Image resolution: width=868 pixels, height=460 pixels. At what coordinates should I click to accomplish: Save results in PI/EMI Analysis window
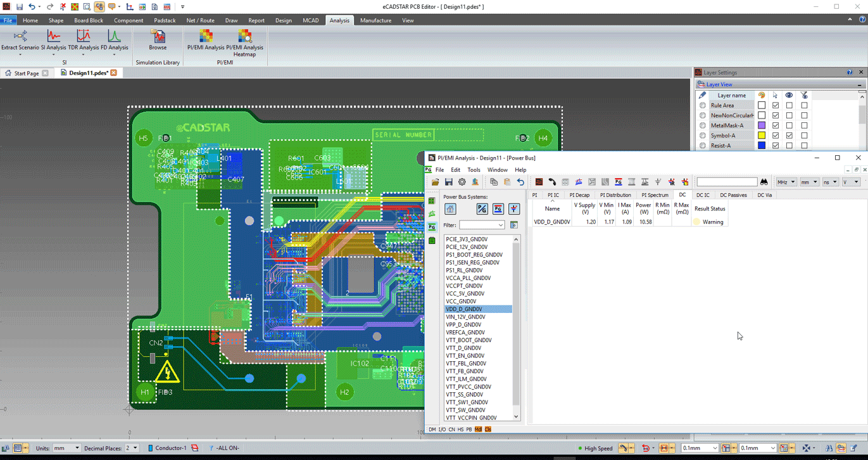[x=448, y=182]
